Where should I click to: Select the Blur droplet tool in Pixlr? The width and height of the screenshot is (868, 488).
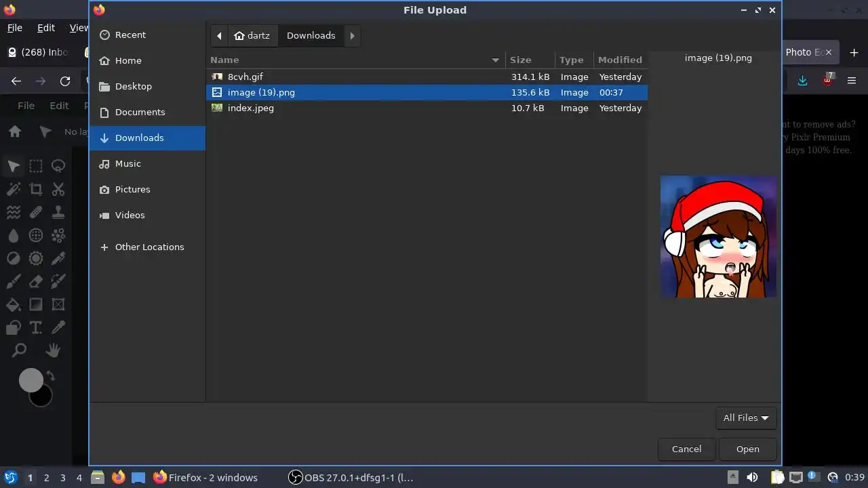click(x=14, y=235)
